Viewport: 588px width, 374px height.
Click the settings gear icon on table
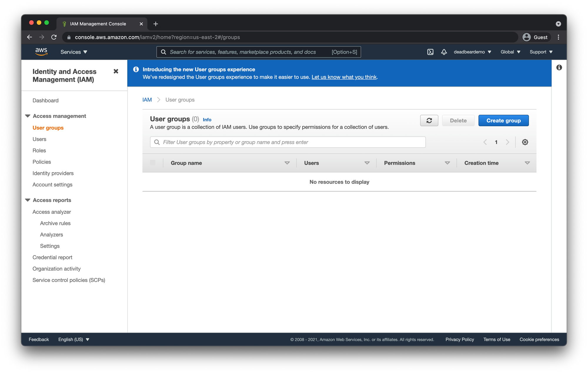pos(525,142)
